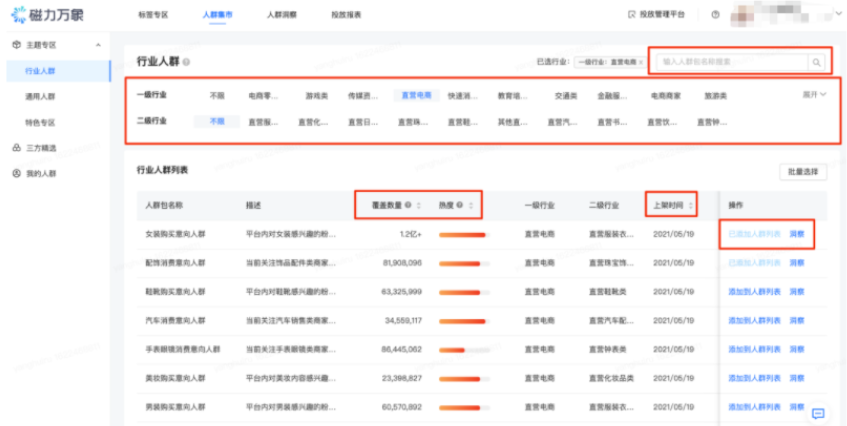Open the account dropdown arrow at top right

coord(838,15)
